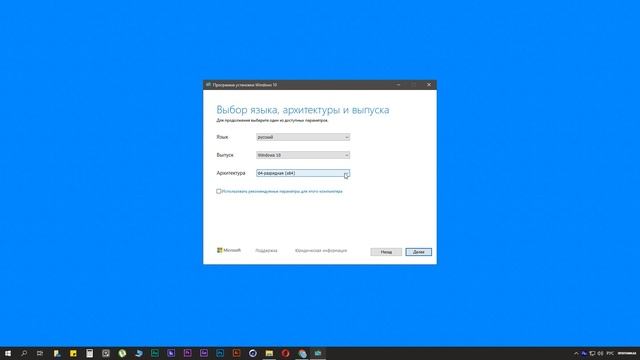Viewport: 640px width, 360px height.
Task: Launch Premiere Pro from the taskbar
Action: click(187, 353)
